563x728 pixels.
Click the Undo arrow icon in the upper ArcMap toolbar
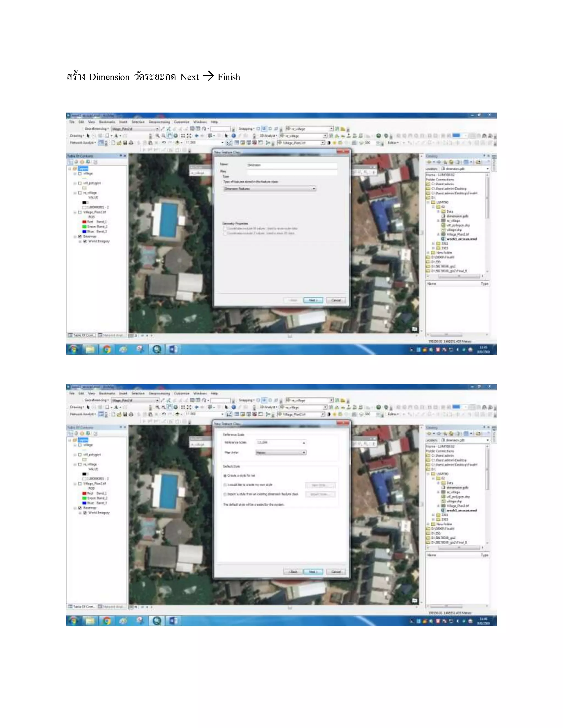pos(164,143)
